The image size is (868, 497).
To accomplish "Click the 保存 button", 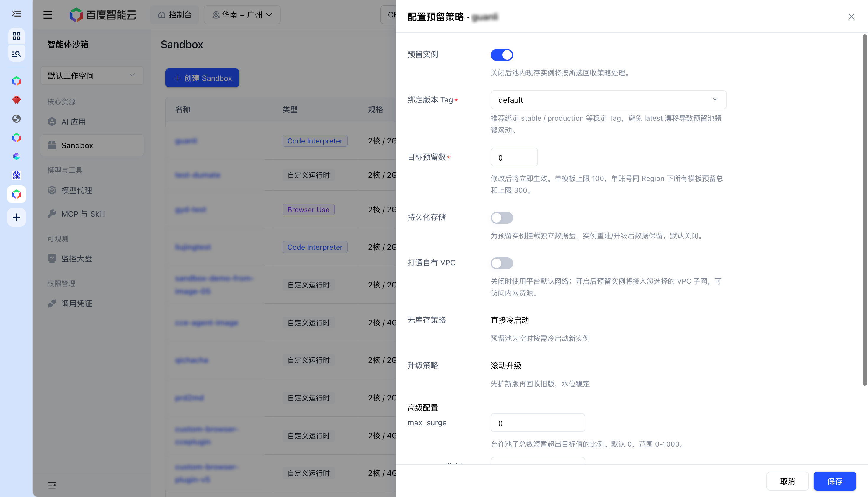I will point(835,481).
